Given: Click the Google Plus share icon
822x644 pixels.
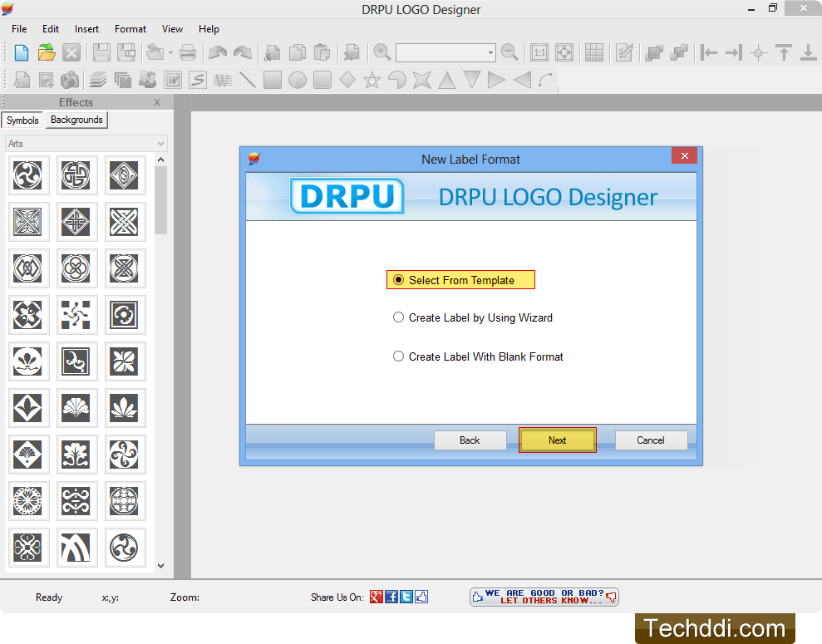Looking at the screenshot, I should click(376, 597).
